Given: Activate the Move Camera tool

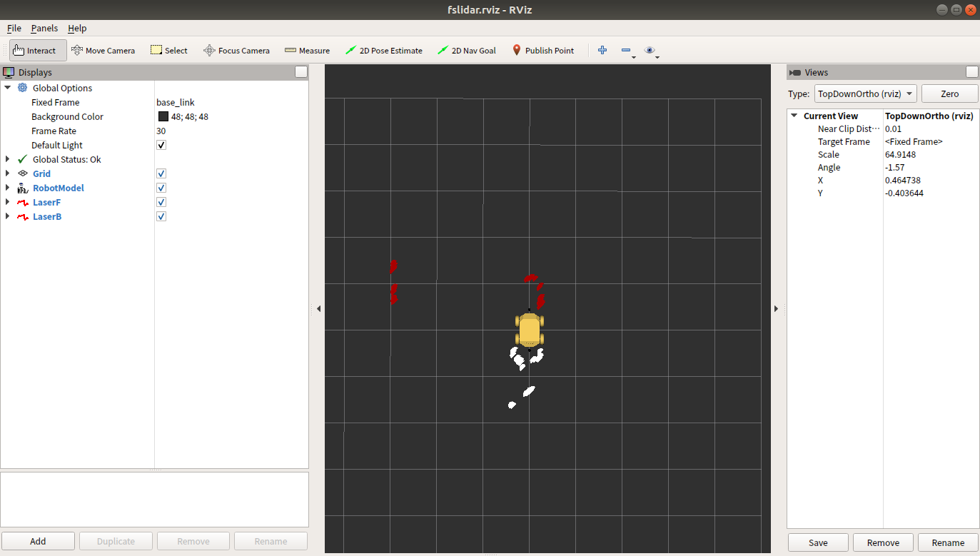Looking at the screenshot, I should coord(103,51).
